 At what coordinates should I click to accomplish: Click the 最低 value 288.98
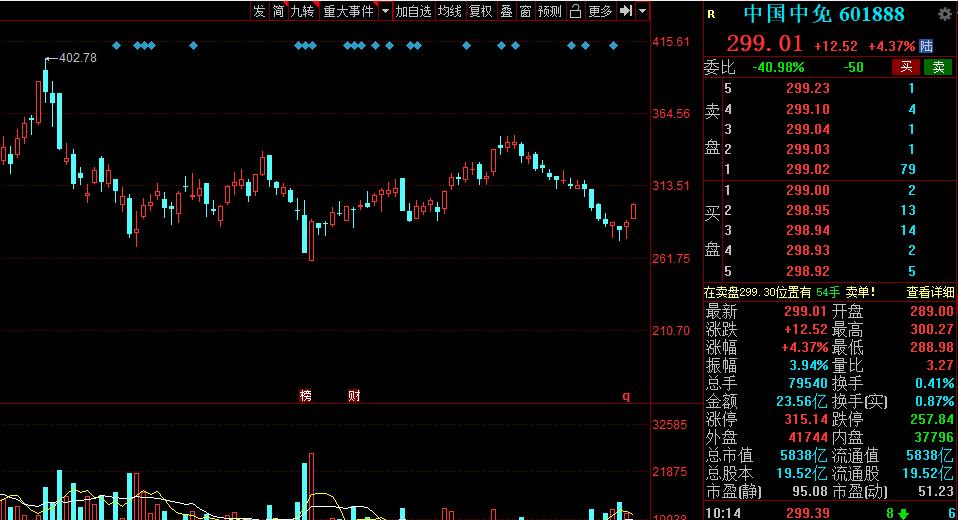click(931, 347)
